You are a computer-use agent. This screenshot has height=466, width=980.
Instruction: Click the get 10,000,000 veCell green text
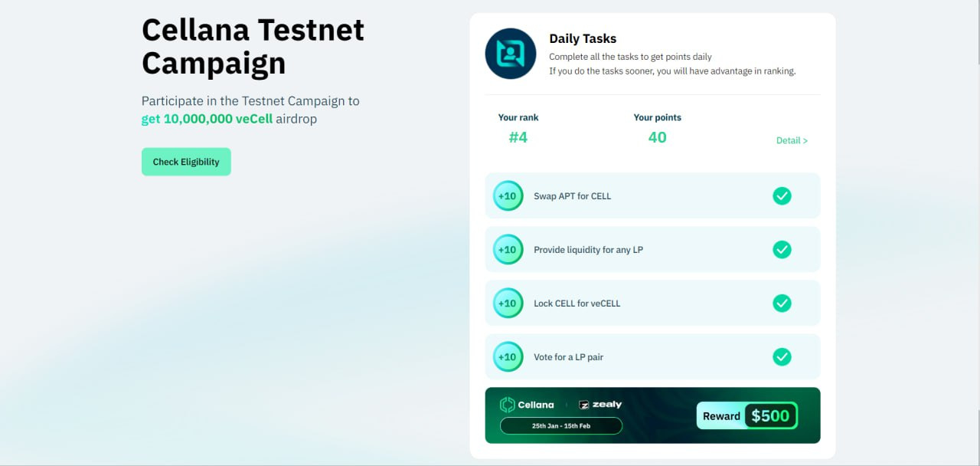pos(207,120)
